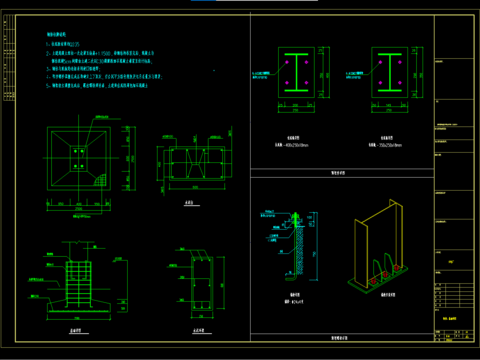The width and height of the screenshot is (480, 360).
Task: Click the hatched corner of the foundation plan
Action: coord(100,180)
